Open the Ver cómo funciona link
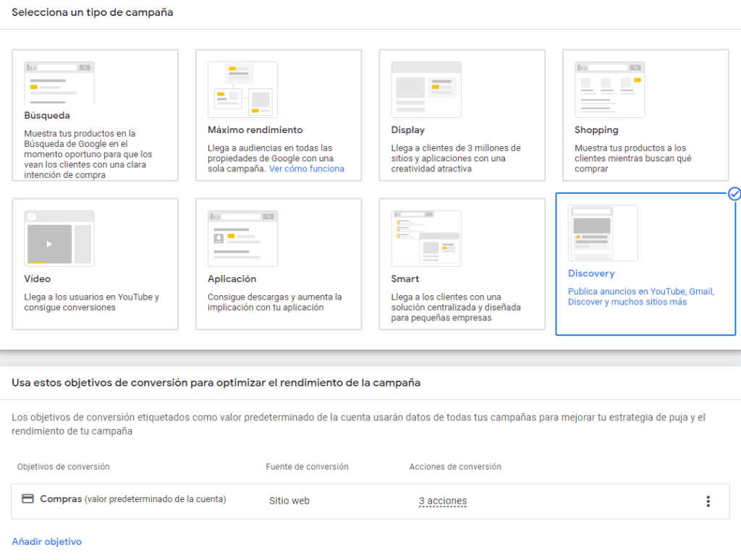The height and width of the screenshot is (560, 741). coord(307,169)
